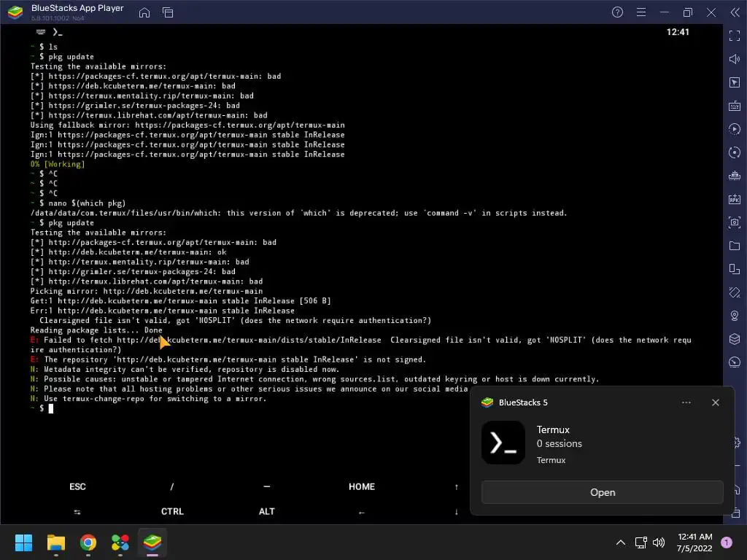Click the multi-instance manager icon in sidebar
The image size is (747, 560).
pyautogui.click(x=735, y=269)
